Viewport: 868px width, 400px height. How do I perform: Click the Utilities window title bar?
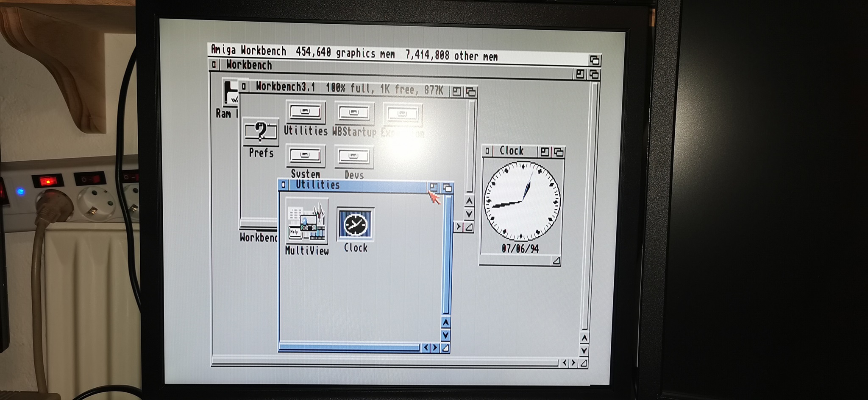pyautogui.click(x=357, y=185)
